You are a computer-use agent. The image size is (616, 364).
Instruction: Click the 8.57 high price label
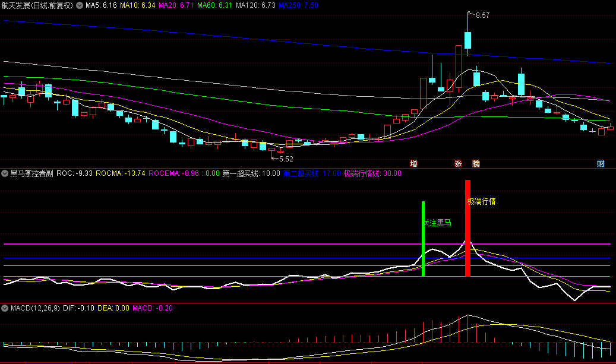482,15
